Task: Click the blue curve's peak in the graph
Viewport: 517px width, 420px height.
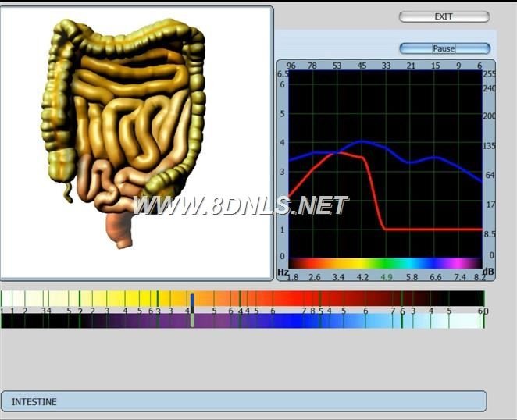Action: (362, 142)
